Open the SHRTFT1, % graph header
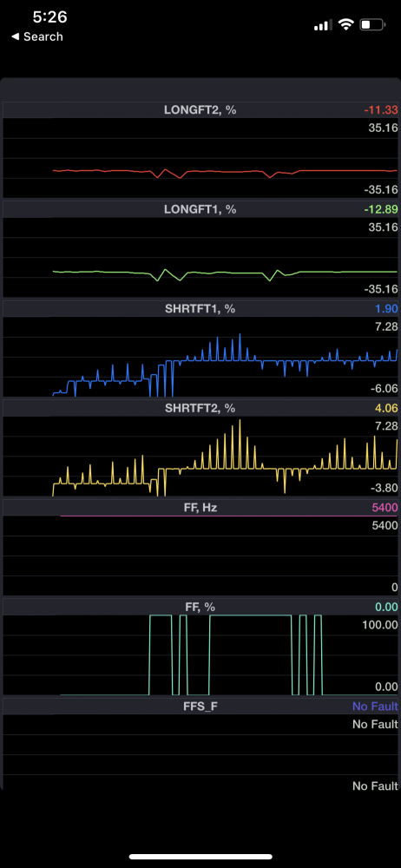 click(200, 309)
